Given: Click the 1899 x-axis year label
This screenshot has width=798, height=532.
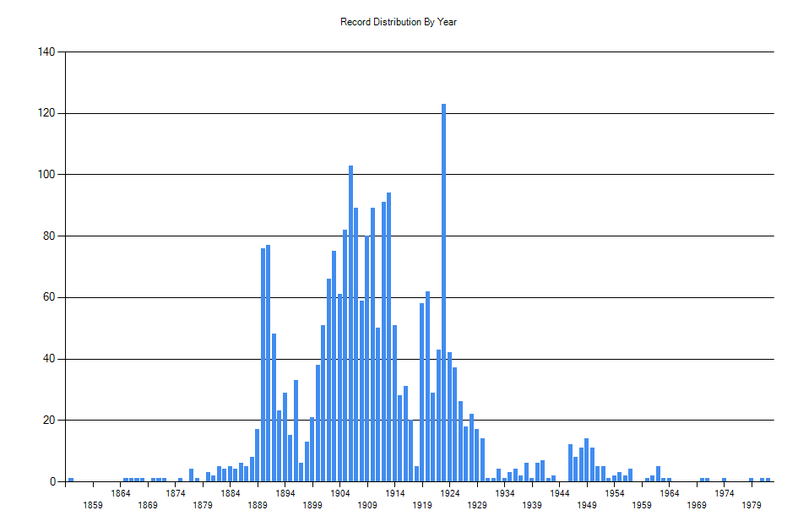Looking at the screenshot, I should point(312,505).
